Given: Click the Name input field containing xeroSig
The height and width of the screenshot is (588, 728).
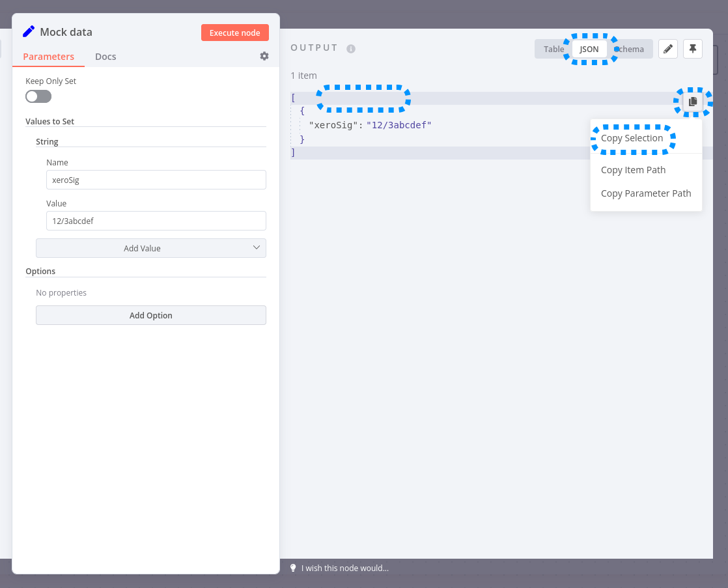Looking at the screenshot, I should click(156, 180).
